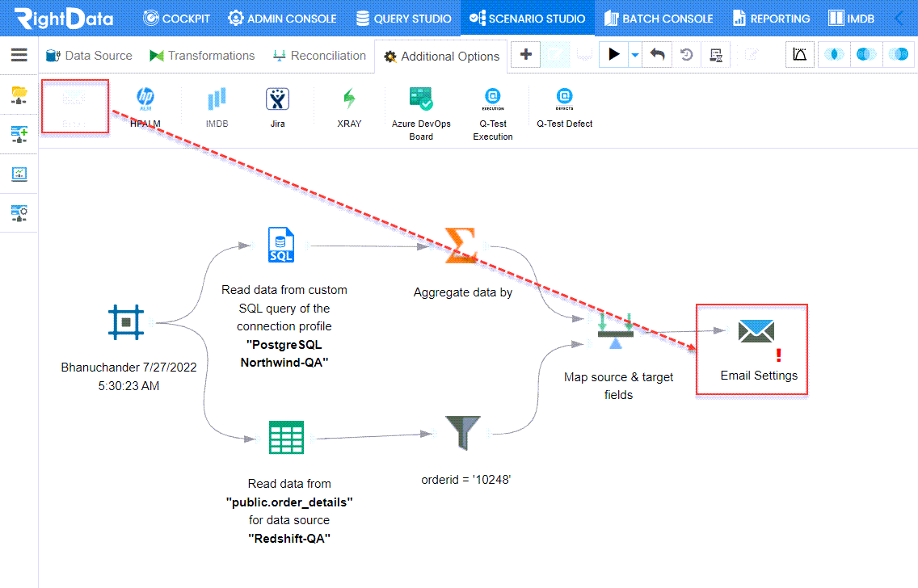Open the QUERY STUDIO menu
The width and height of the screenshot is (918, 588).
[x=404, y=18]
